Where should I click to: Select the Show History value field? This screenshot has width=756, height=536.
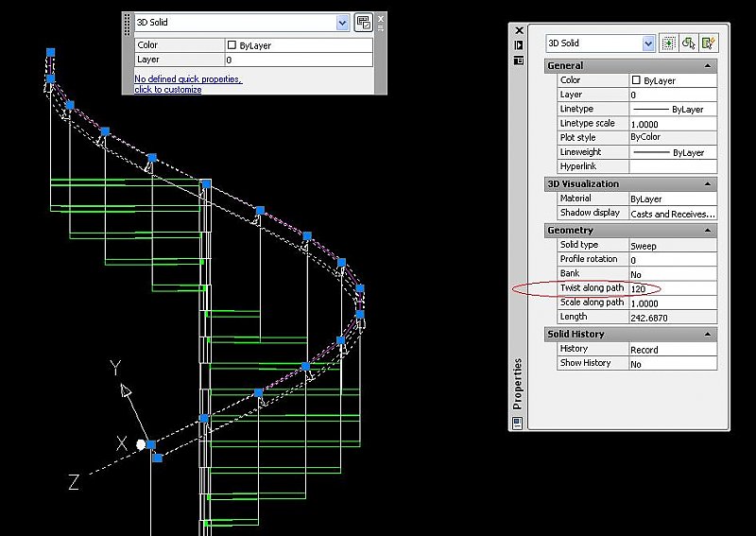[x=672, y=363]
